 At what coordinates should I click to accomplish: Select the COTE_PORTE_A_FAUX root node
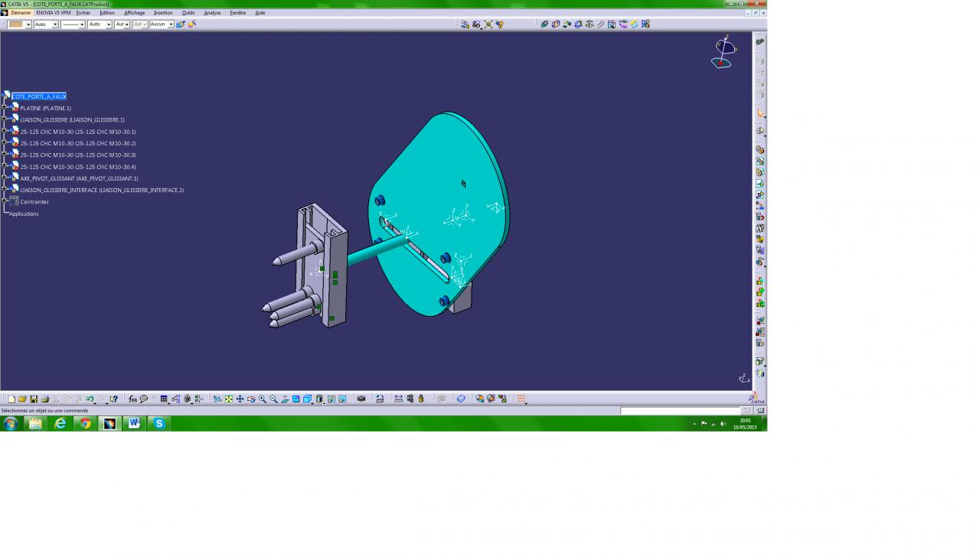[39, 96]
